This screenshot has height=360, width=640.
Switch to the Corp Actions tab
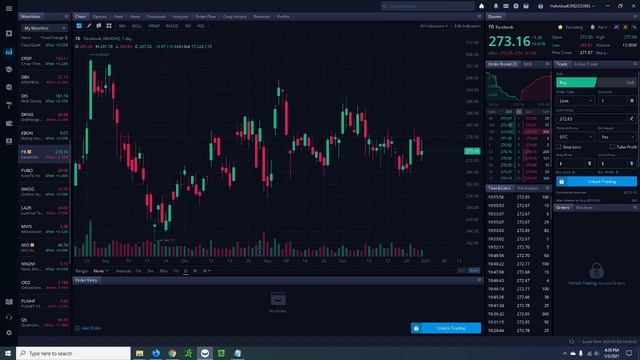tap(234, 17)
